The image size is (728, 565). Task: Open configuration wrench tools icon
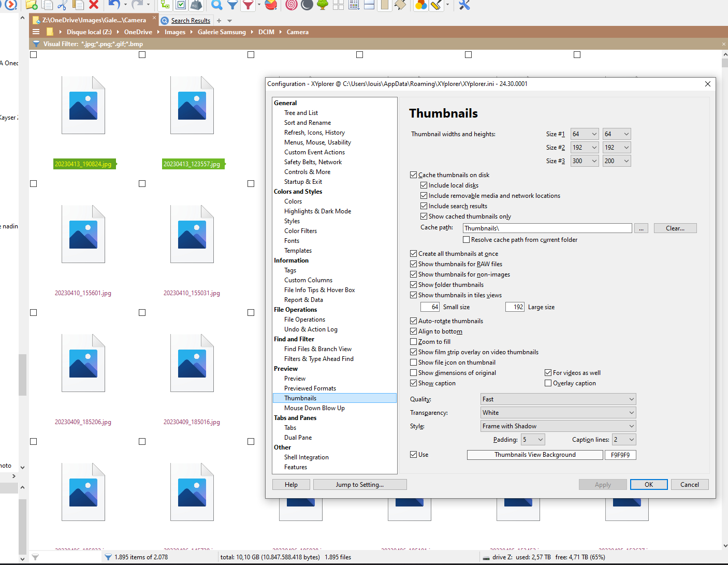[464, 5]
